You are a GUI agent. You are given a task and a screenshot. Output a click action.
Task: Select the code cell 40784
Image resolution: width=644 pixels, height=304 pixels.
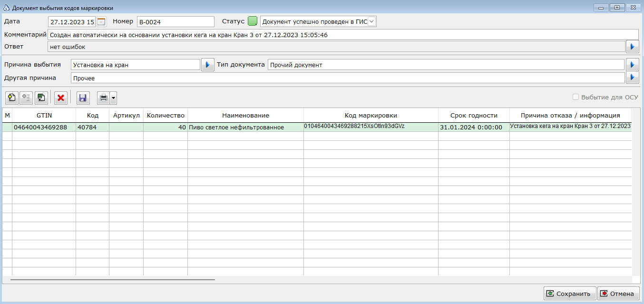coord(93,127)
